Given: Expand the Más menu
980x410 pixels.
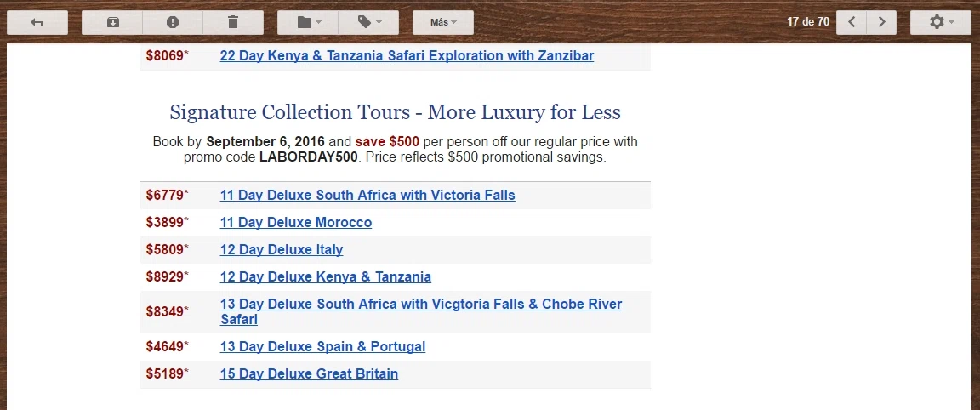Looking at the screenshot, I should [443, 22].
